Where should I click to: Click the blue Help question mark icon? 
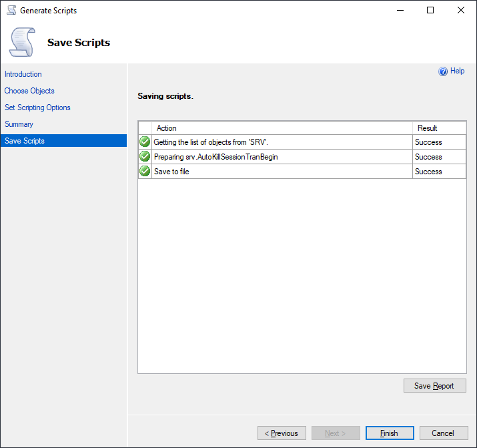[x=443, y=71]
